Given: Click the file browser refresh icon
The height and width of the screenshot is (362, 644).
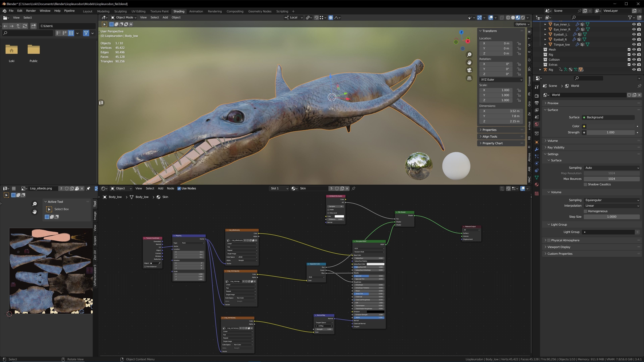Looking at the screenshot, I should (25, 26).
